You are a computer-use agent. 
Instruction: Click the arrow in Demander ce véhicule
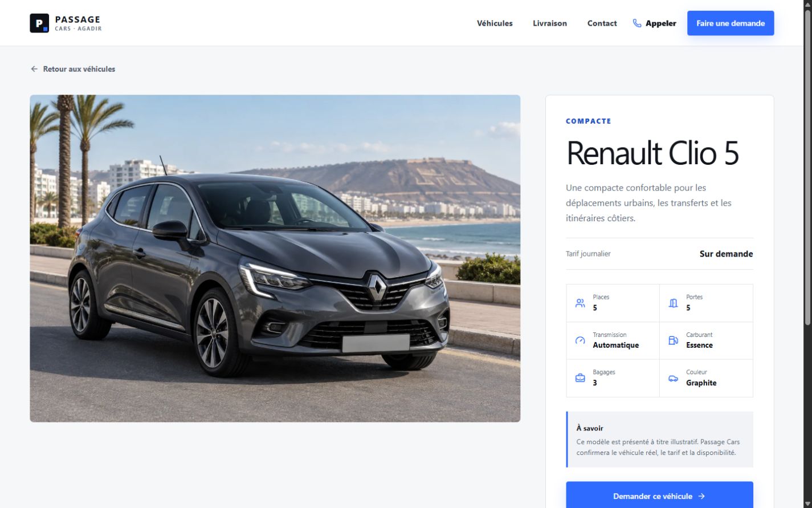click(x=701, y=496)
